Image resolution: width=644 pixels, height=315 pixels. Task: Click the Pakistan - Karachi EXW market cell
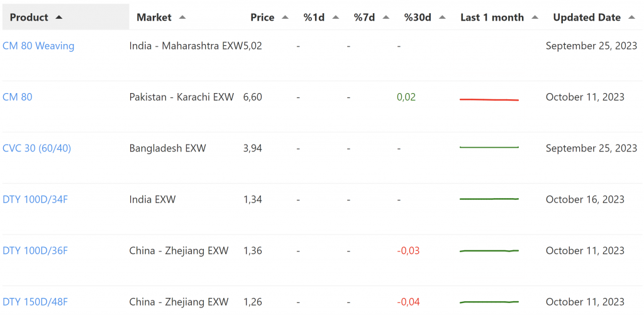tap(182, 97)
